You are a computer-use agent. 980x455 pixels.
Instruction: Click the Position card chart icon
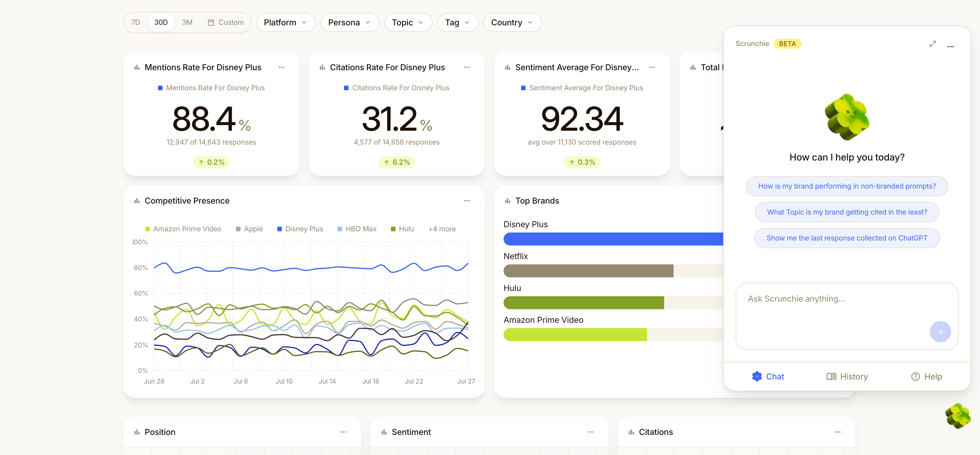point(137,432)
